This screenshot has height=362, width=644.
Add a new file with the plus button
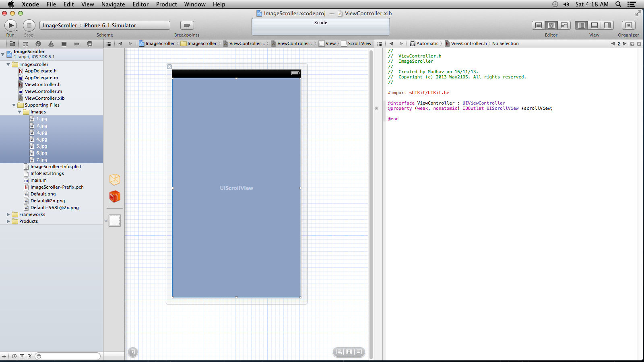tap(4, 356)
